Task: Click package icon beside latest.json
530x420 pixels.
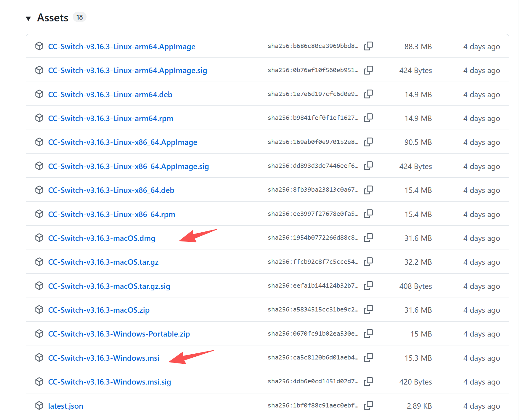Action: (x=39, y=406)
